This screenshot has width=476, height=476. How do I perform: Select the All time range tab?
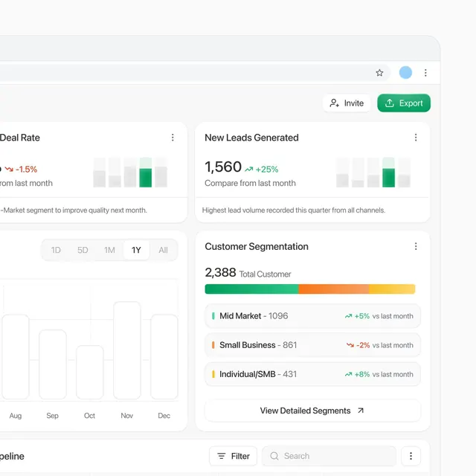coord(163,250)
